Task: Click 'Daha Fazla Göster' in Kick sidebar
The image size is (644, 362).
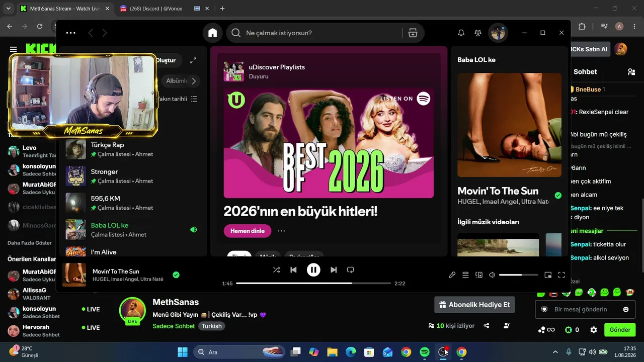Action: point(30,243)
